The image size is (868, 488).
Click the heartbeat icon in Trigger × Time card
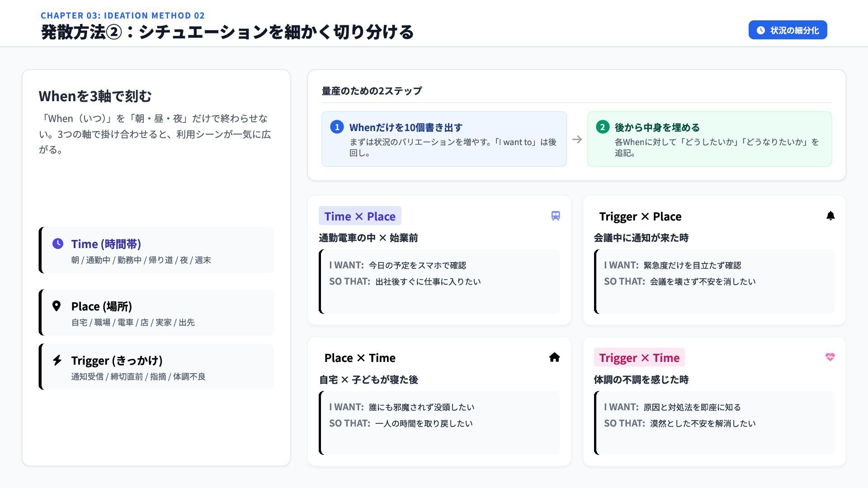830,357
